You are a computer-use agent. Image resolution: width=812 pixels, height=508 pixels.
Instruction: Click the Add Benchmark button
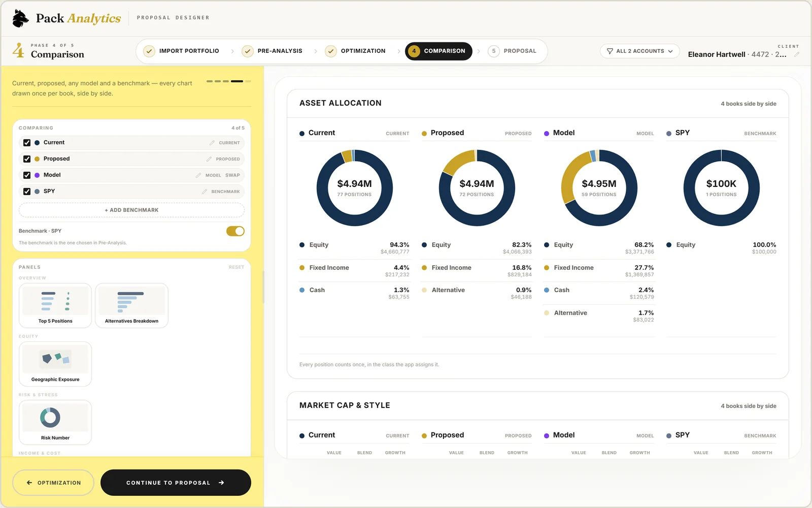click(131, 210)
